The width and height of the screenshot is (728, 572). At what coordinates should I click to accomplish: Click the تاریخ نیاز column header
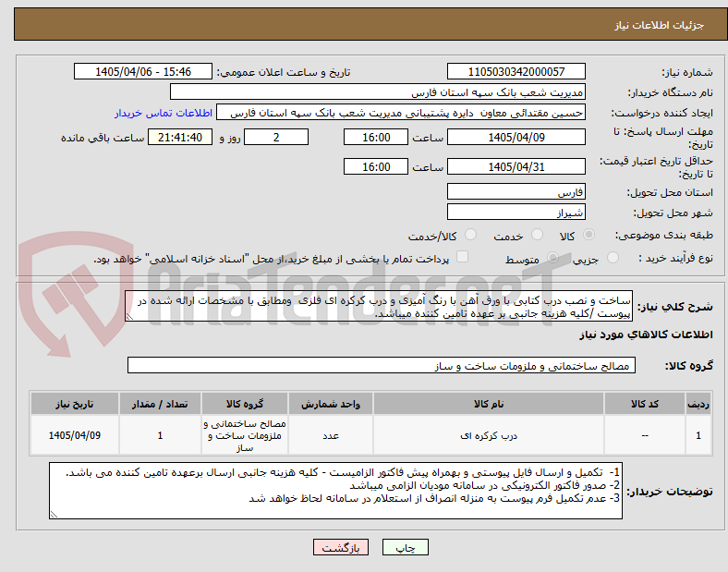[75, 404]
